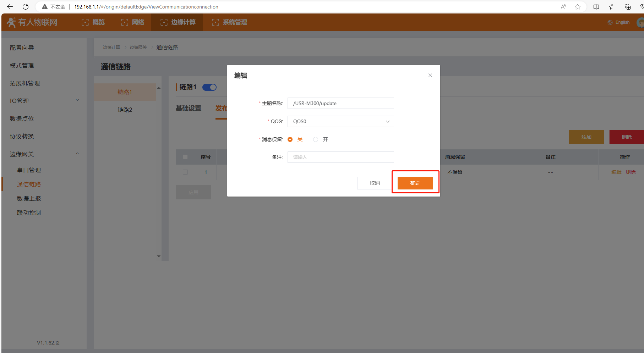
Task: Open the QOS dropdown
Action: (340, 121)
